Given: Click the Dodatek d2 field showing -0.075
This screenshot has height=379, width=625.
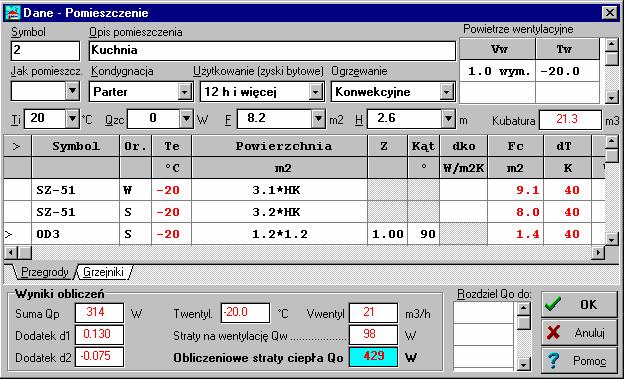Looking at the screenshot, I should pyautogui.click(x=99, y=357).
